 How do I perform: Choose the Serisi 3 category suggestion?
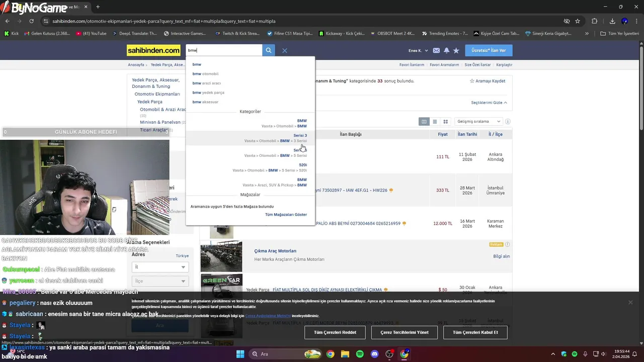(x=250, y=138)
